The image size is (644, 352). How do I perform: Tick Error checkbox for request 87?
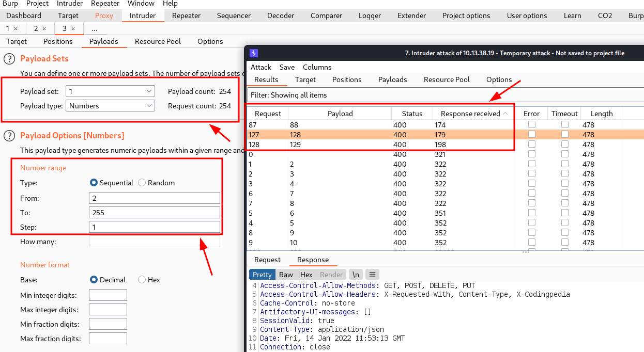click(531, 125)
